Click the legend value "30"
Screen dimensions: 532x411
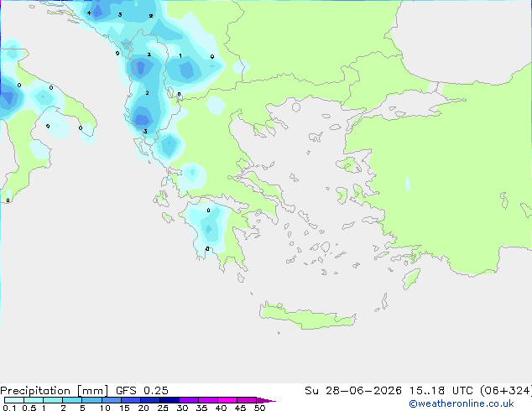(x=182, y=408)
